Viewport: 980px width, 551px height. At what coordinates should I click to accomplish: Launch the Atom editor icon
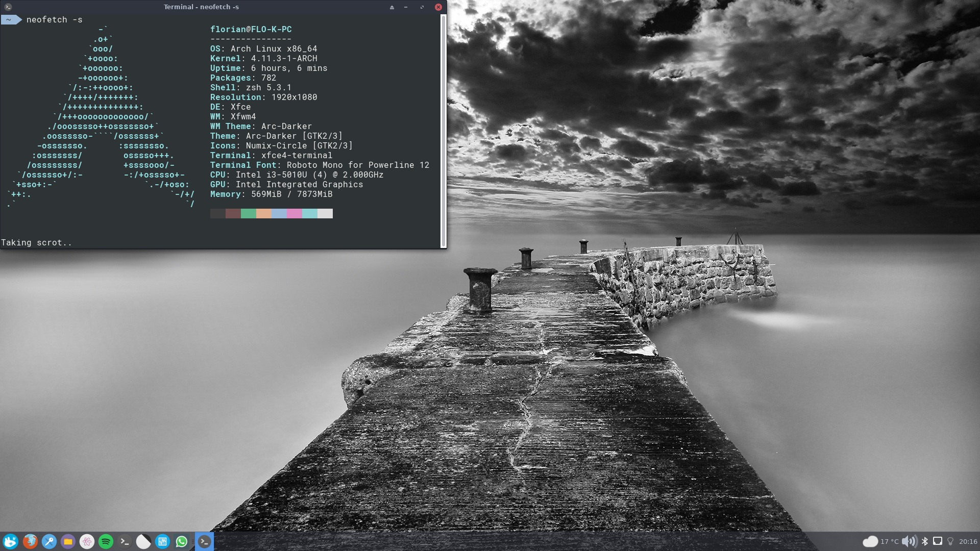click(87, 541)
